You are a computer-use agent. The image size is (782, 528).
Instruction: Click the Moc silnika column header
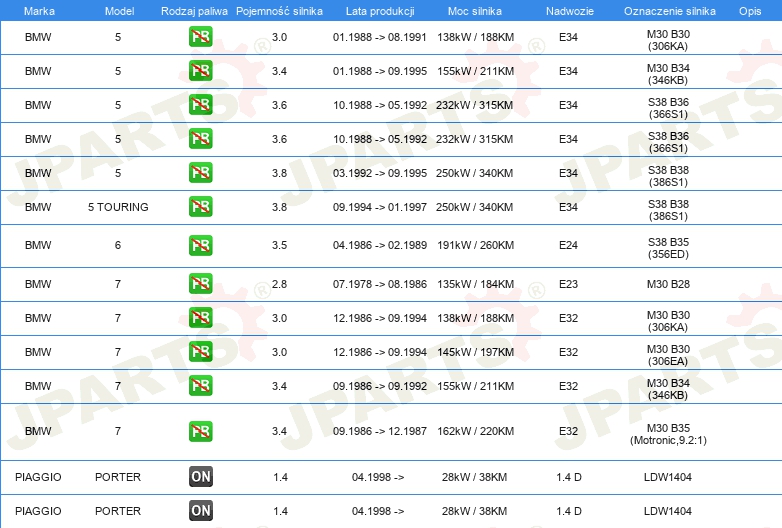pyautogui.click(x=475, y=11)
